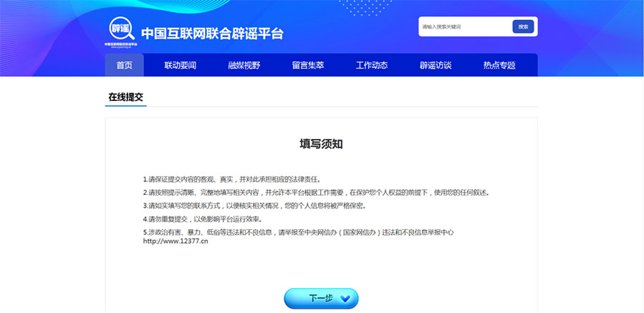The height and width of the screenshot is (313, 644).
Task: Click the 下一步 button
Action: [x=321, y=299]
